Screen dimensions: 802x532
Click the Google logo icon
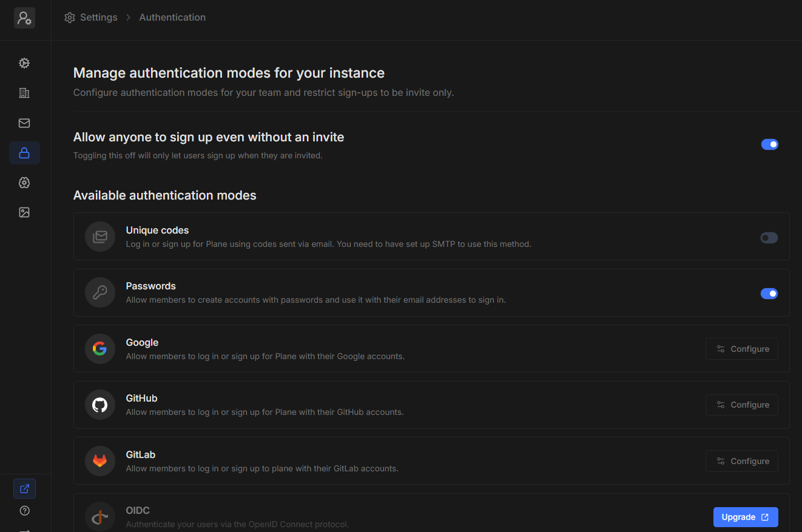[x=100, y=349]
